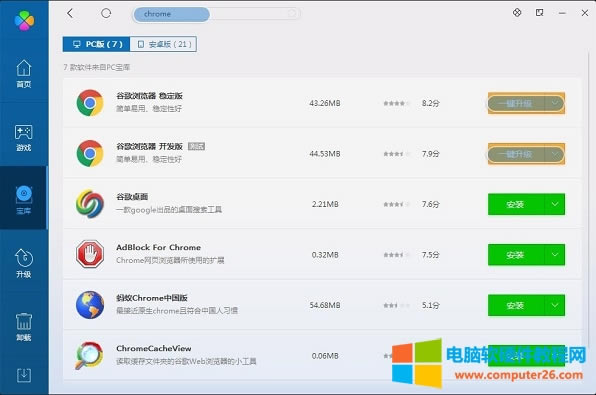This screenshot has height=395, width=596.
Task: Click the AdBlock For Chrome stop-hand icon
Action: tap(90, 254)
